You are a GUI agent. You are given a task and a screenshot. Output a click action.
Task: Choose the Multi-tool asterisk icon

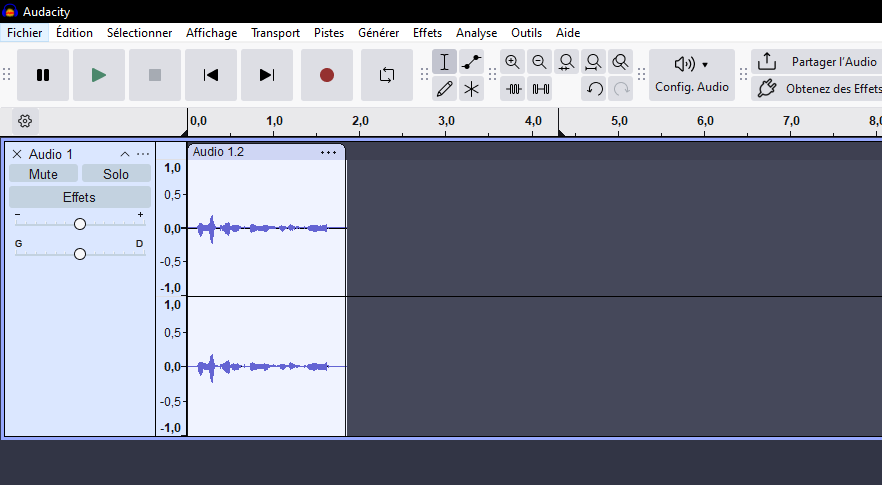pos(472,89)
